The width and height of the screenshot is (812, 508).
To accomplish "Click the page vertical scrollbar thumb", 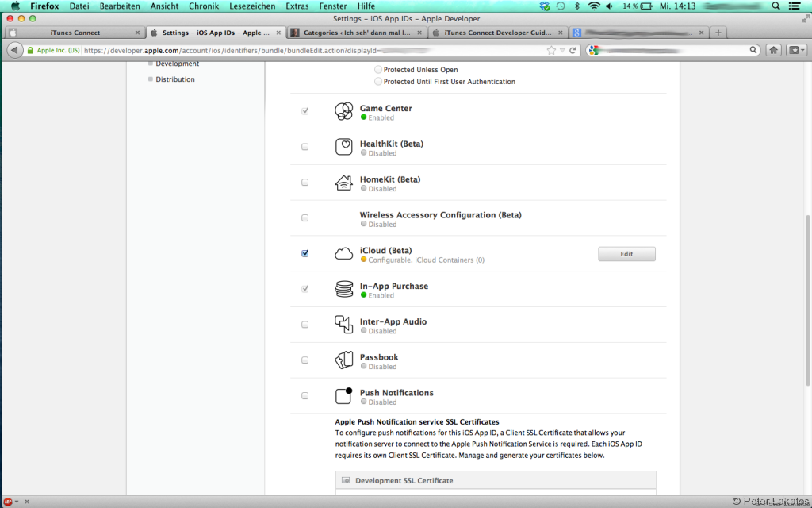I will tap(808, 301).
